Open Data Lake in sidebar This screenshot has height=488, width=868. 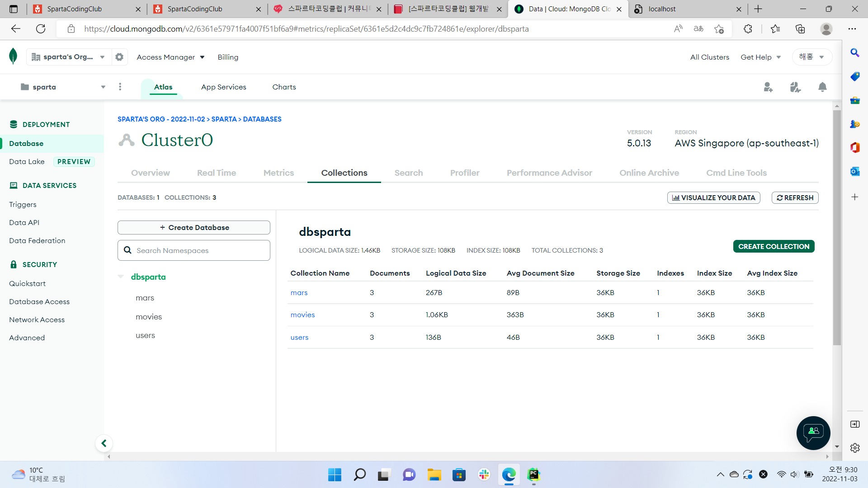click(27, 162)
